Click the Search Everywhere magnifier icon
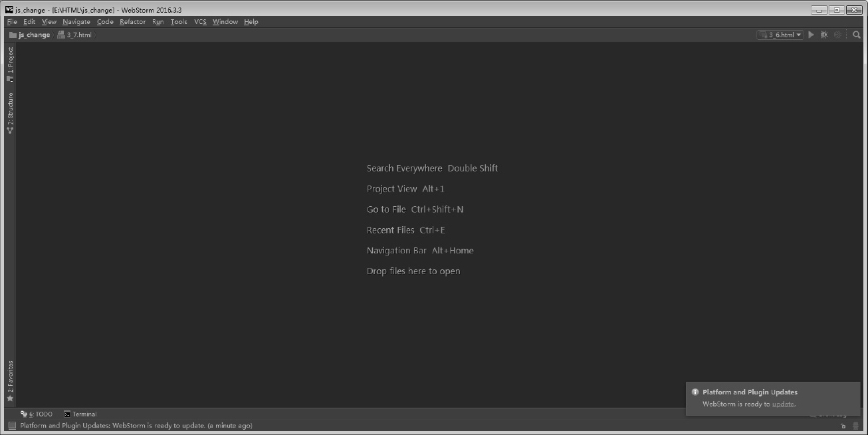The height and width of the screenshot is (435, 868). tap(857, 35)
